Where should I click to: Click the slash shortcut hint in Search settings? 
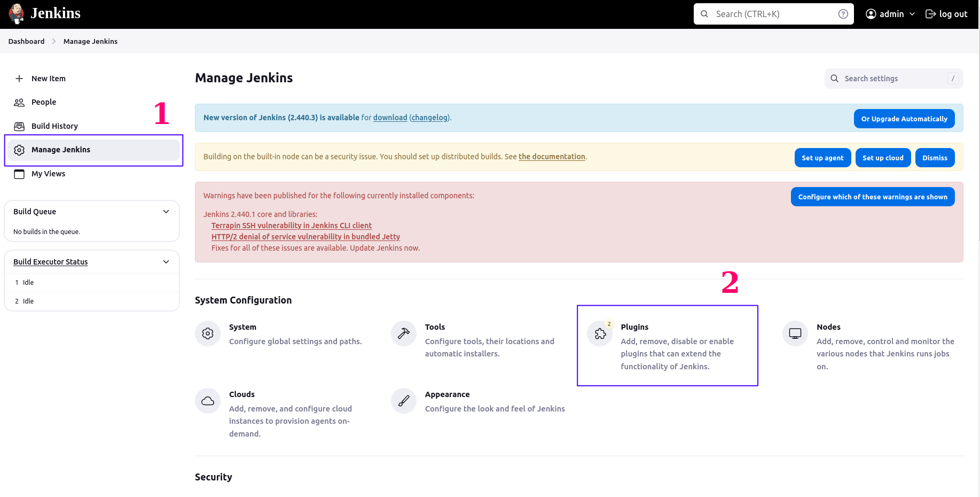953,79
